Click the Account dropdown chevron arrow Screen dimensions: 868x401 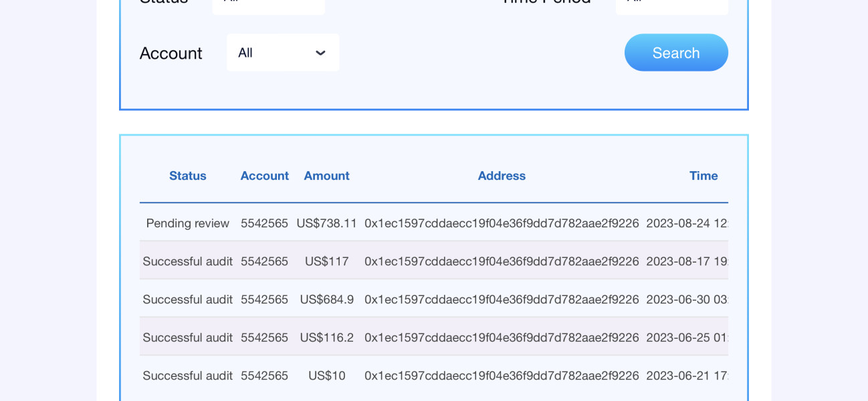coord(320,53)
